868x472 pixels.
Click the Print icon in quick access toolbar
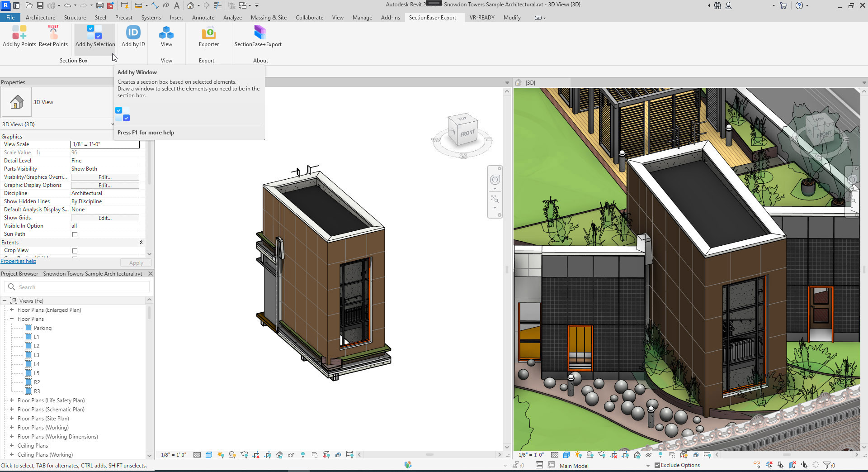click(x=100, y=5)
